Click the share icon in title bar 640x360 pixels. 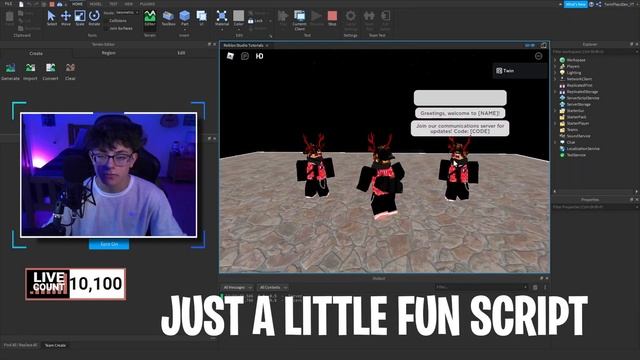tap(599, 4)
